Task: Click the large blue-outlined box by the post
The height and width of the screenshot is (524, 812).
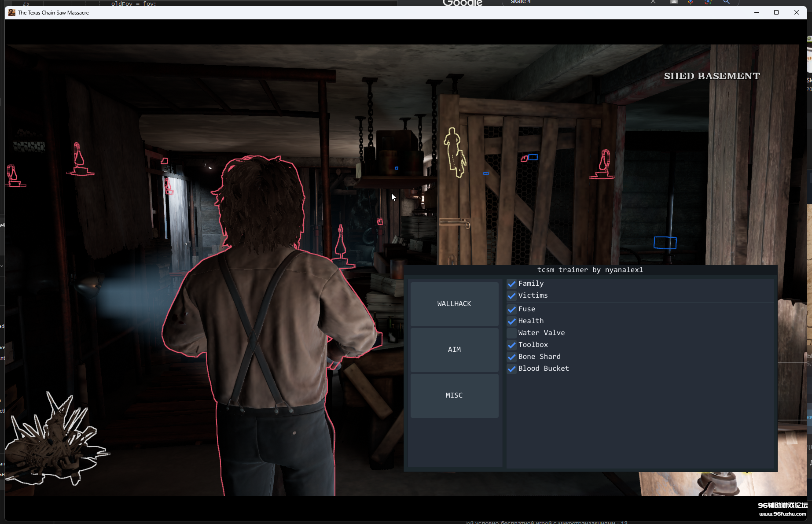Action: click(x=665, y=243)
